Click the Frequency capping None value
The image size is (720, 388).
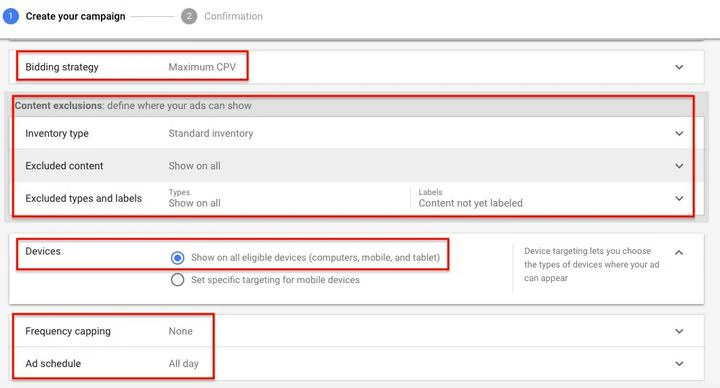180,331
